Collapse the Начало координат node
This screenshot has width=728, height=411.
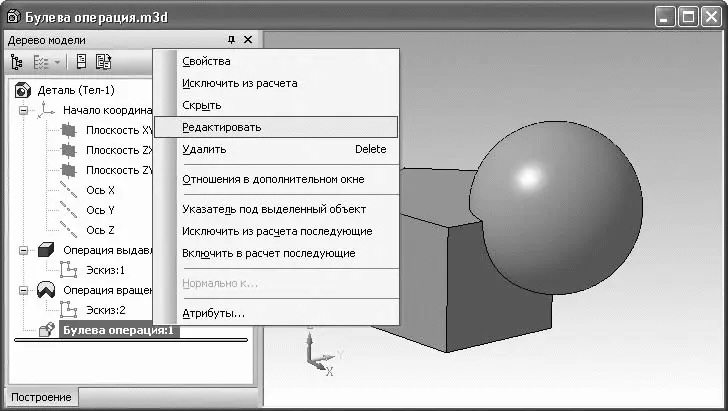tap(23, 111)
